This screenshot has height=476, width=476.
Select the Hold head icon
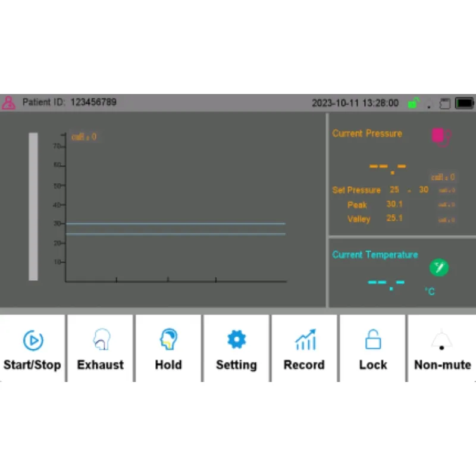168,340
